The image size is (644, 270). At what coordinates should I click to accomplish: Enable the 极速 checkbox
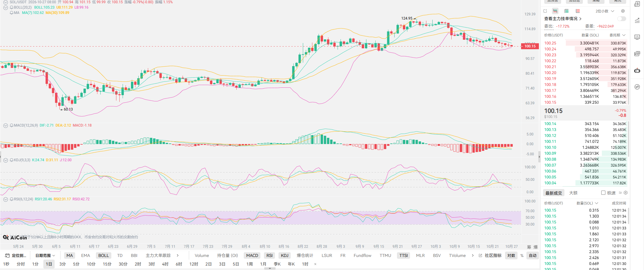(x=603, y=193)
